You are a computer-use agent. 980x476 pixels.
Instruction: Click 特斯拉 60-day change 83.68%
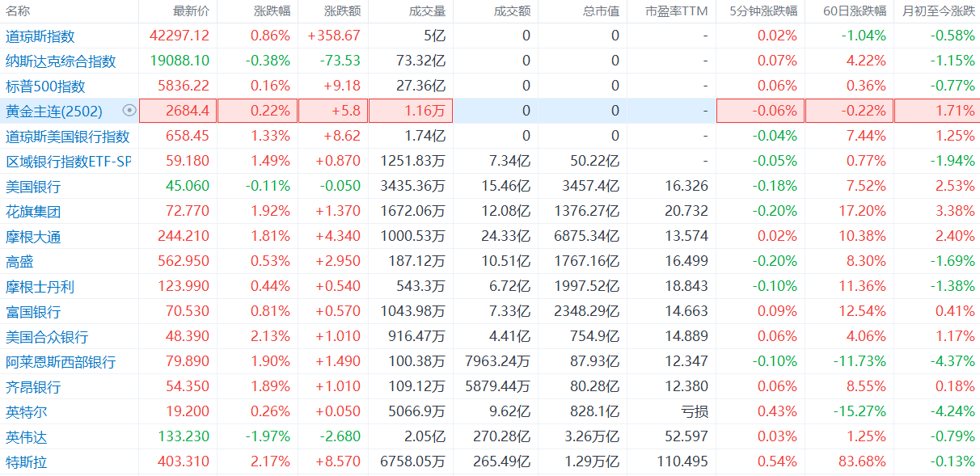[x=864, y=462]
